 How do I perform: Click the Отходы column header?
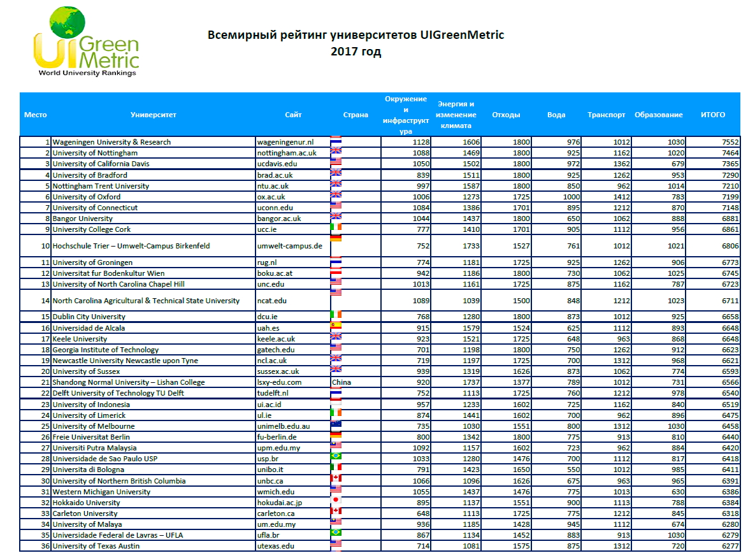(506, 115)
